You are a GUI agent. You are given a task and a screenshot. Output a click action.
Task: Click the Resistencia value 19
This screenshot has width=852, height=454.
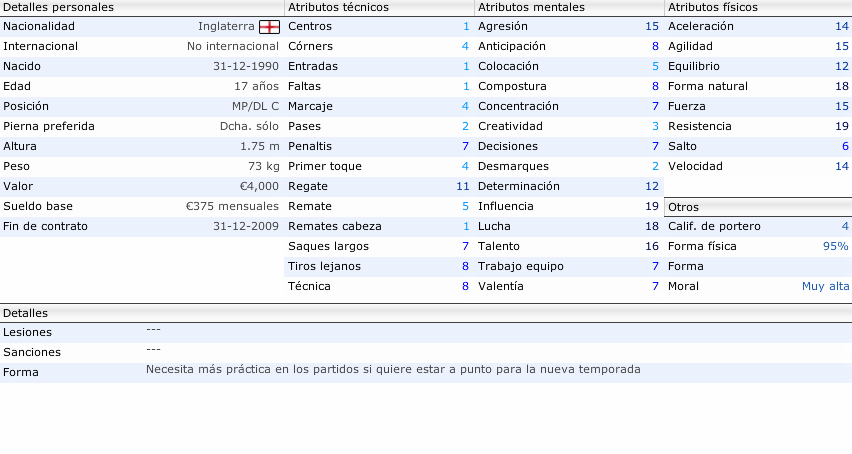pos(842,127)
